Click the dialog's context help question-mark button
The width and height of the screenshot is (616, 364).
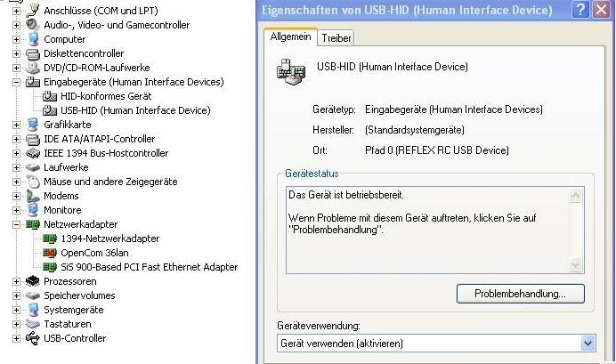[580, 10]
